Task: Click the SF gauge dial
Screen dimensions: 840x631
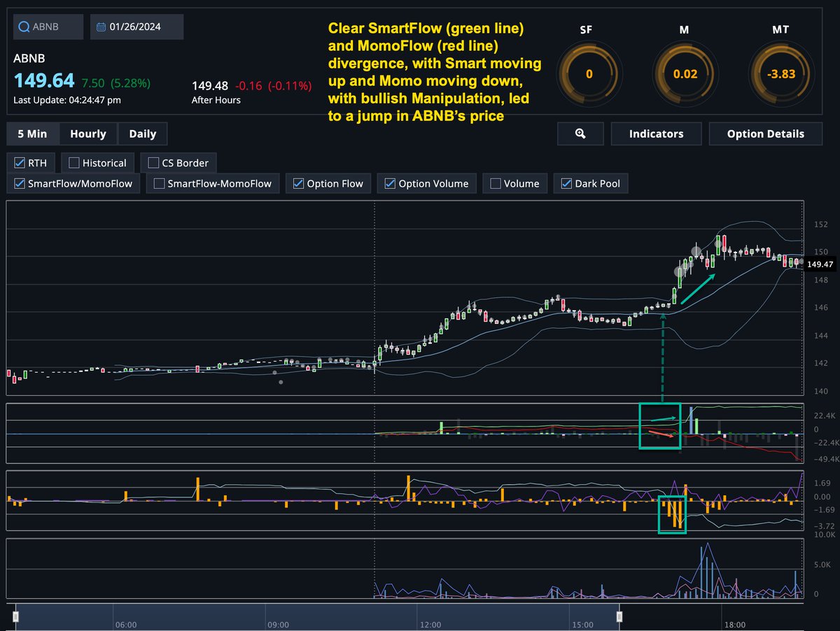Action: tap(589, 73)
